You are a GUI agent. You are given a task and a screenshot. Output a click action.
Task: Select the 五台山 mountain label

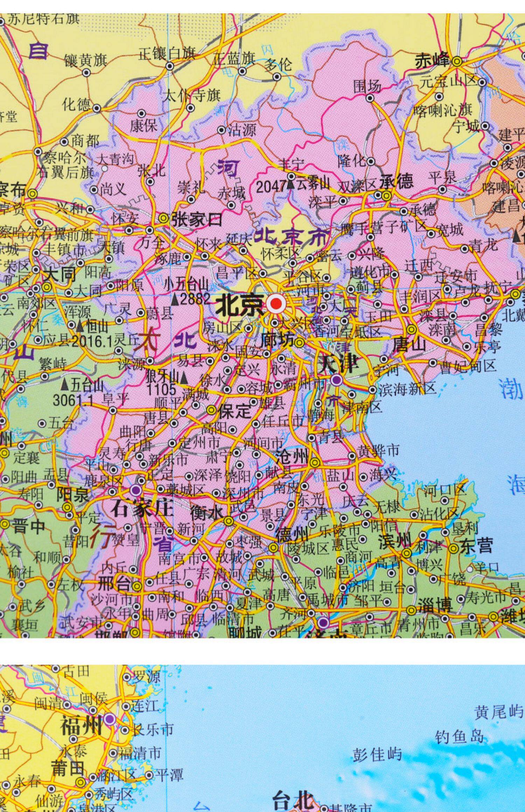coord(87,385)
